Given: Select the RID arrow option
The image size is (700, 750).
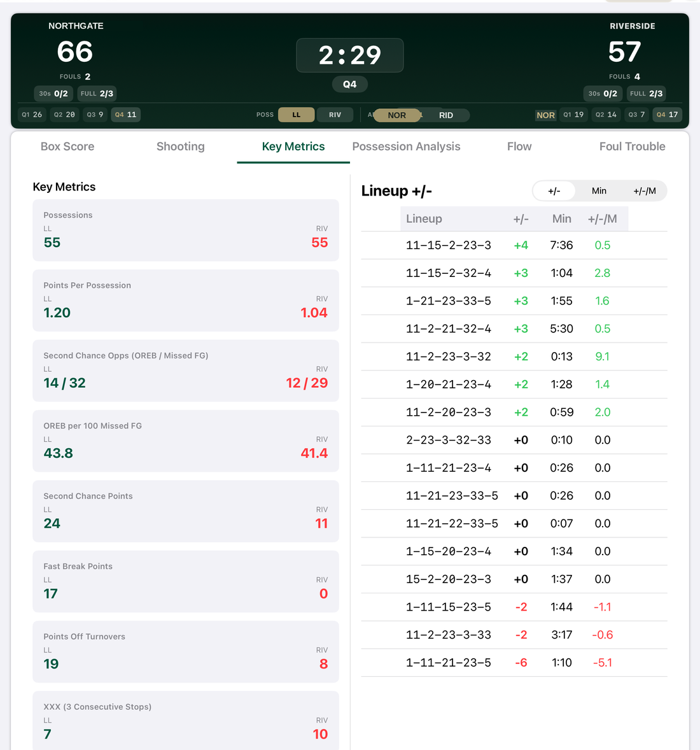Looking at the screenshot, I should point(445,115).
